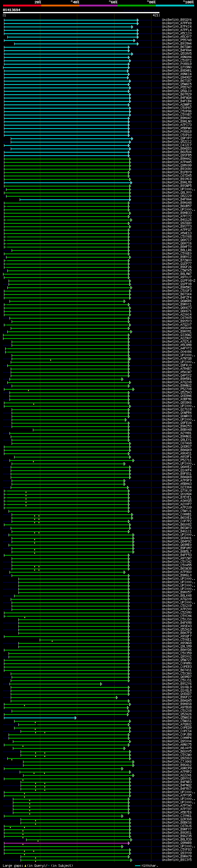Click the cyan ~100% legend segment

(x=175, y=6)
